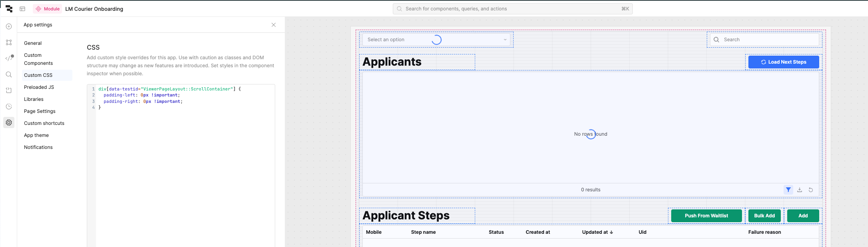Open the state inspector icon in sidebar

coord(9,90)
